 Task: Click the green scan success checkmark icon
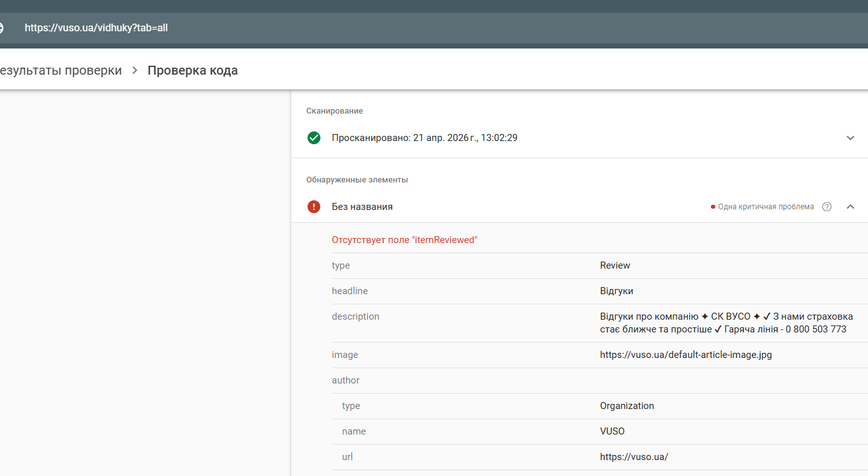click(x=314, y=138)
